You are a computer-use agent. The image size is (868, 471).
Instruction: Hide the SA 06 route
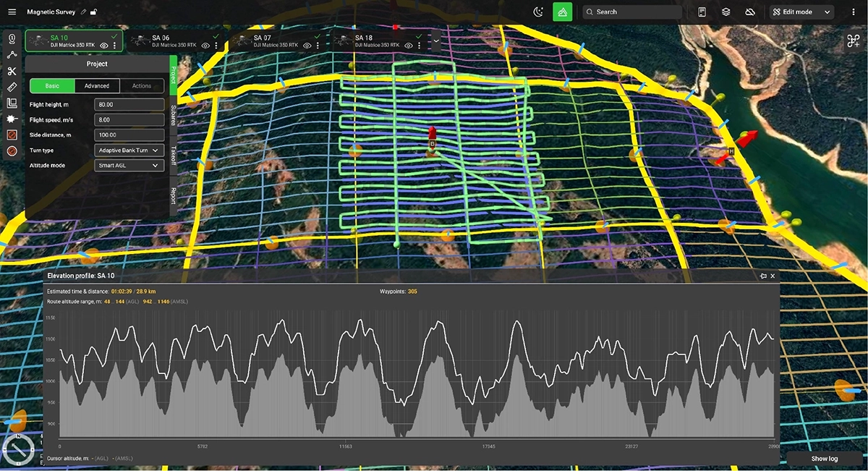pos(205,46)
